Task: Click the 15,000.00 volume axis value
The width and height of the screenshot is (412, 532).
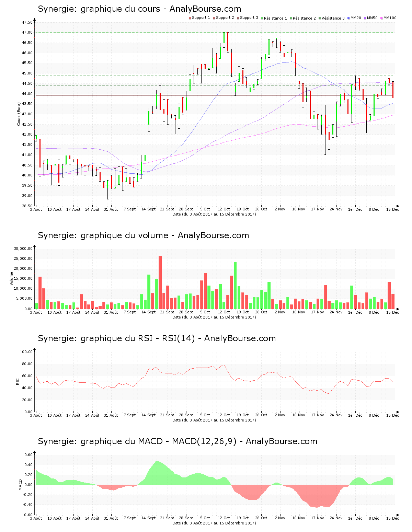Action: pos(23,279)
